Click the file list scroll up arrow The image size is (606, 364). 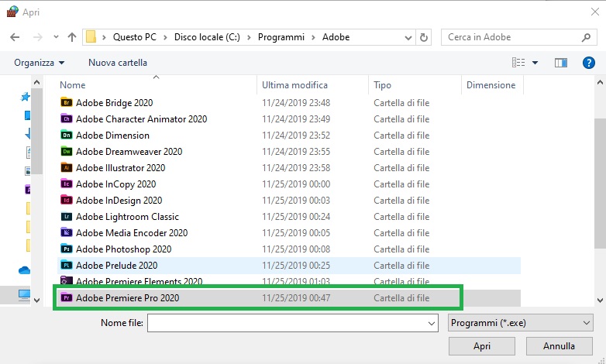click(601, 82)
